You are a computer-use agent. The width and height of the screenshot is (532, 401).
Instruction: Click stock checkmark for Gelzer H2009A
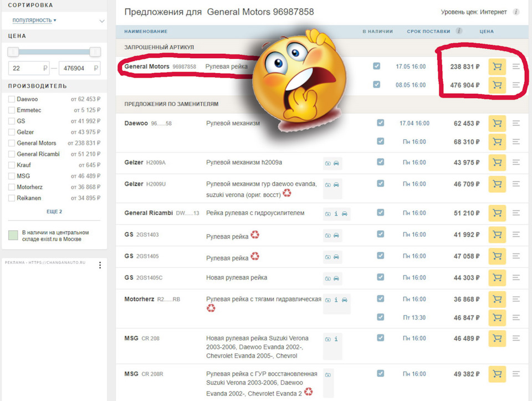tap(380, 162)
